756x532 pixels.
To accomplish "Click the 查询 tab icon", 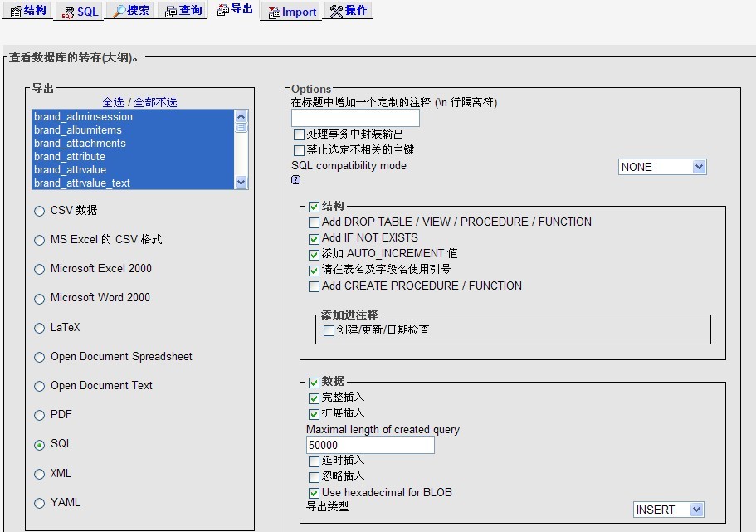I will pyautogui.click(x=171, y=12).
